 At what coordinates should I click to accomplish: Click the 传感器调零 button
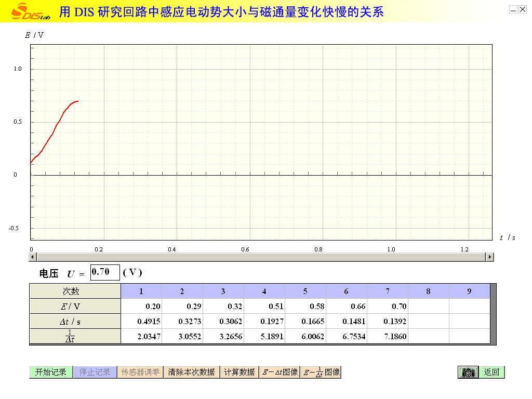coord(140,372)
